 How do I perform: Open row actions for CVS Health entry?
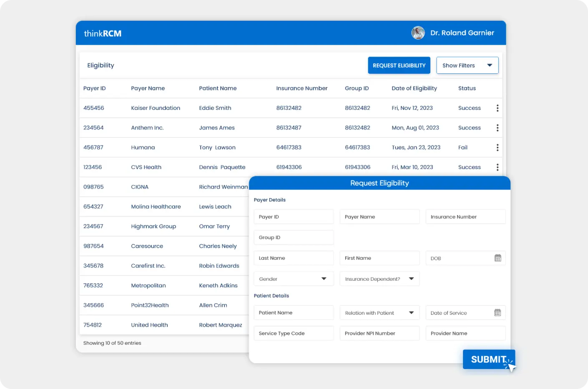(497, 167)
